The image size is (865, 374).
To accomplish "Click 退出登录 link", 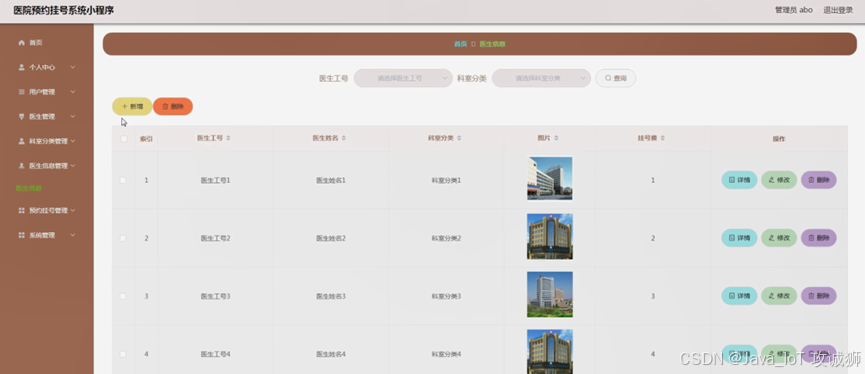I will pyautogui.click(x=838, y=10).
